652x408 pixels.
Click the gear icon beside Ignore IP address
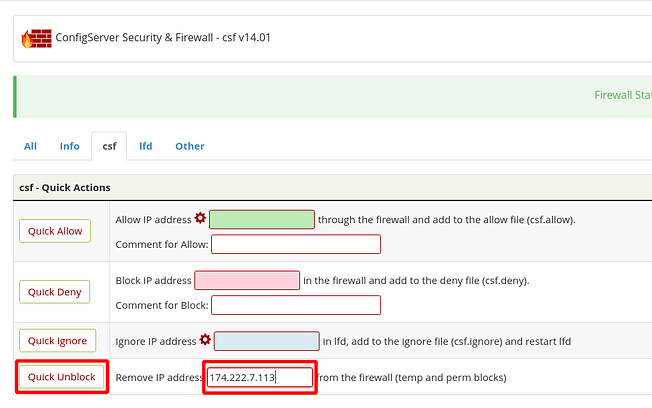(205, 340)
